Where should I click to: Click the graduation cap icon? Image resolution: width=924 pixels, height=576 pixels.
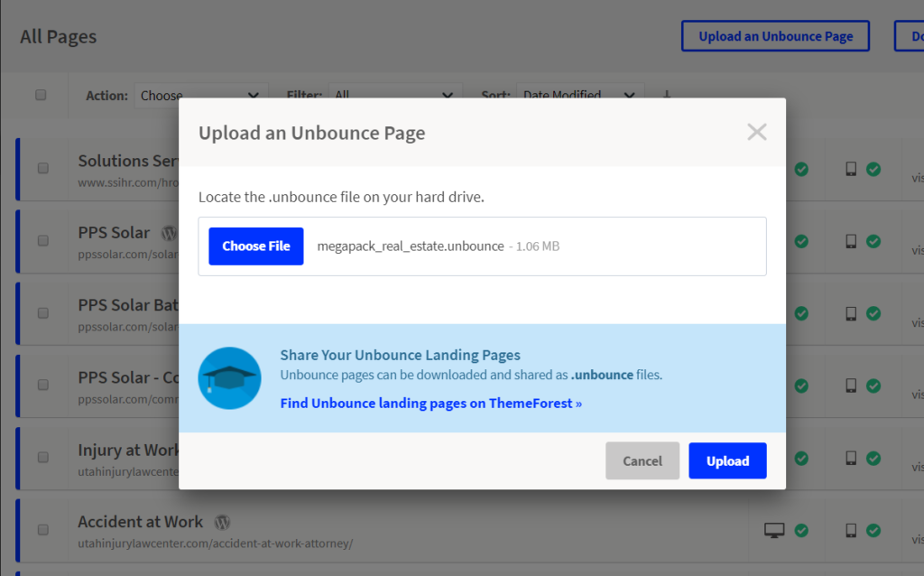point(229,377)
